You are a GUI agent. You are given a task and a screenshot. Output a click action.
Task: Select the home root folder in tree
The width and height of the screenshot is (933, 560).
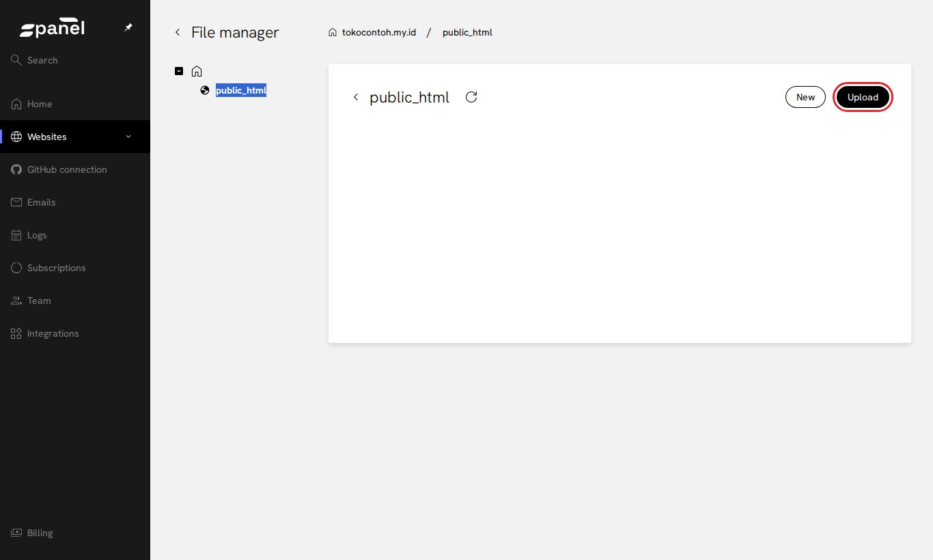click(x=197, y=71)
